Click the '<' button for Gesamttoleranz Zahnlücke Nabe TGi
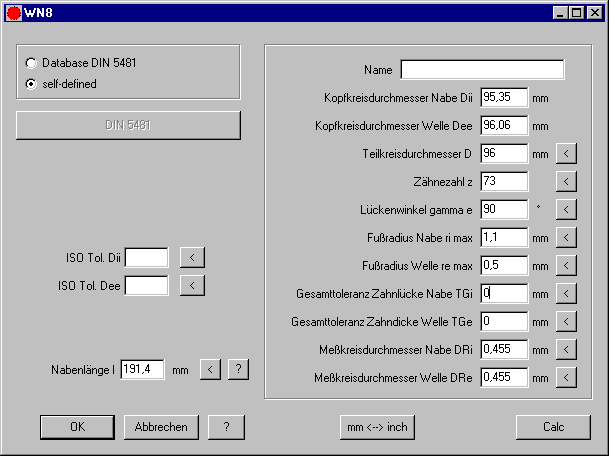This screenshot has width=609, height=456. 567,294
